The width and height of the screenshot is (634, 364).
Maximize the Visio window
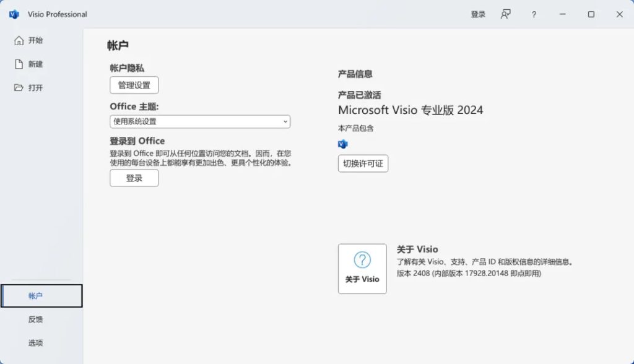[x=591, y=14]
